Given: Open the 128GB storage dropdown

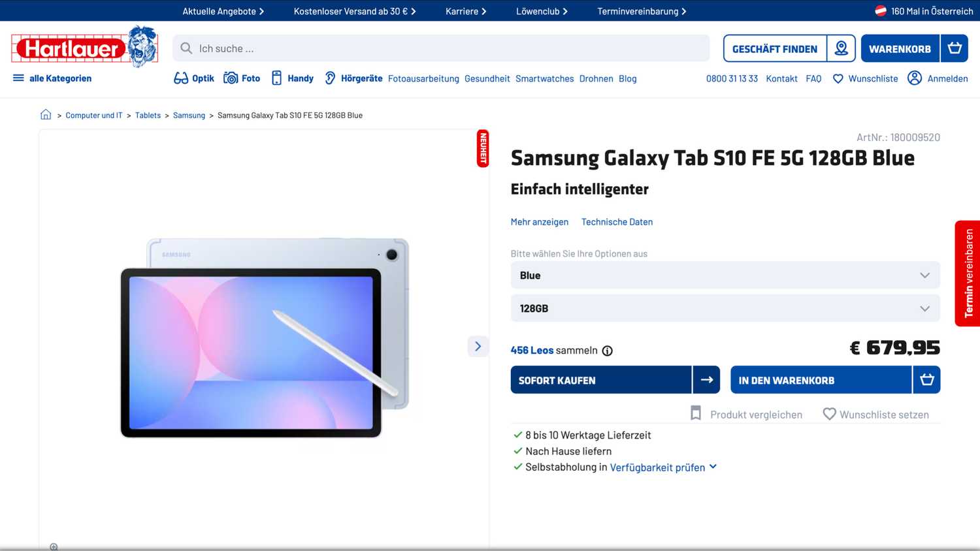Looking at the screenshot, I should tap(725, 308).
